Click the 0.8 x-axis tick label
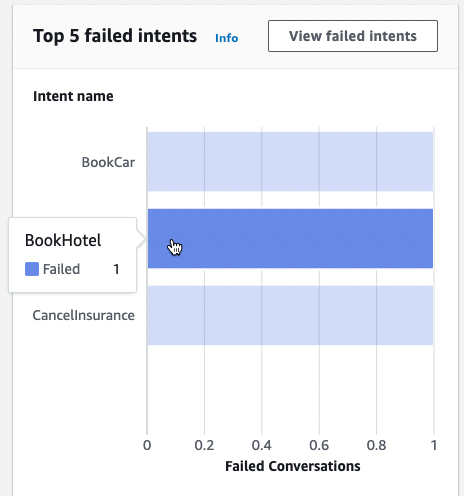The image size is (464, 496). click(x=376, y=445)
